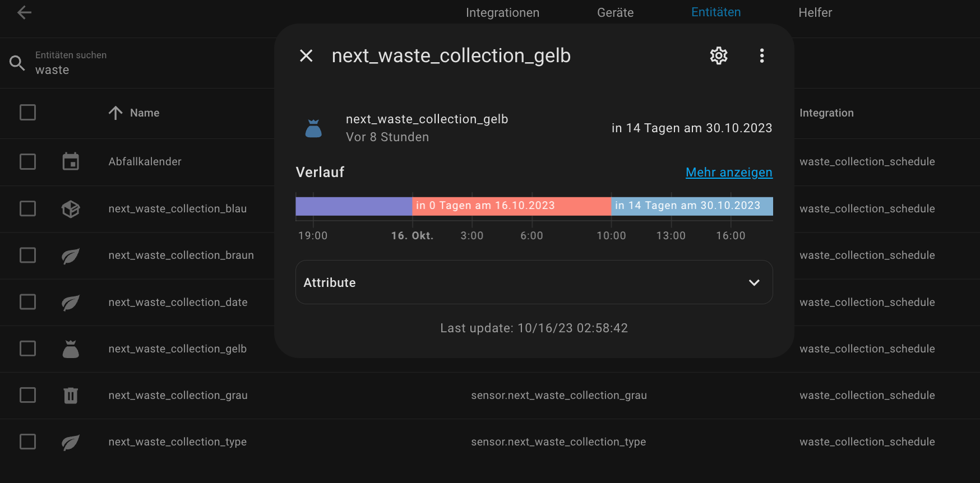Screen dimensions: 980x483
Task: Click the Mehr anzeigen link
Action: pyautogui.click(x=729, y=173)
